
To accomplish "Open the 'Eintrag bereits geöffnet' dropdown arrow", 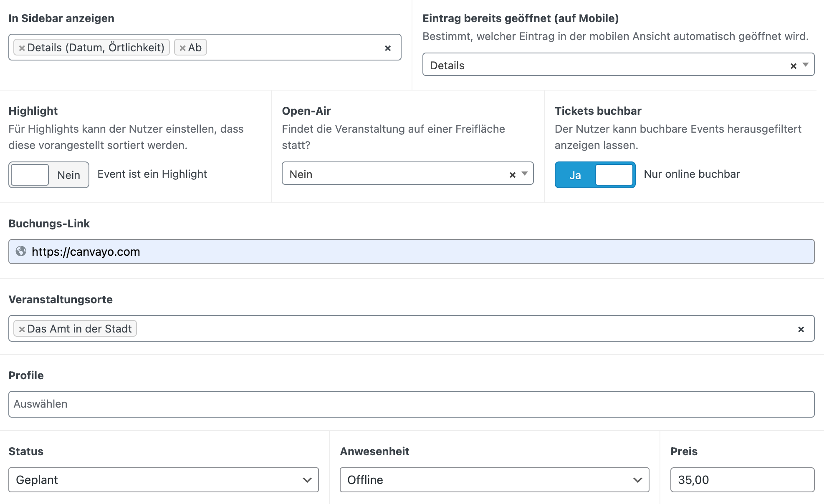I will tap(806, 65).
